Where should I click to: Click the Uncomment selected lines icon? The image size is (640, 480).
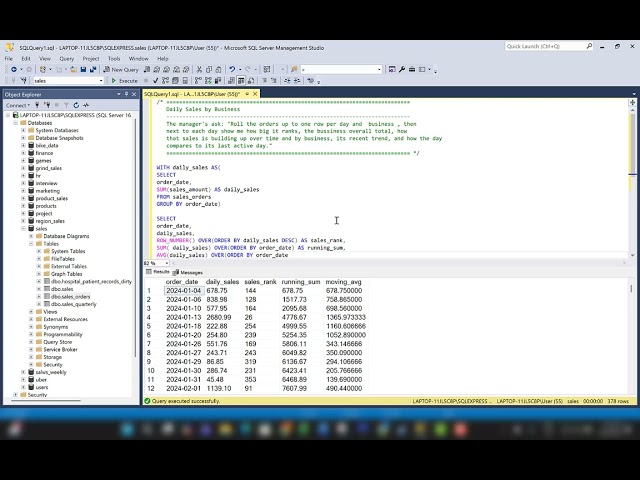coord(273,81)
